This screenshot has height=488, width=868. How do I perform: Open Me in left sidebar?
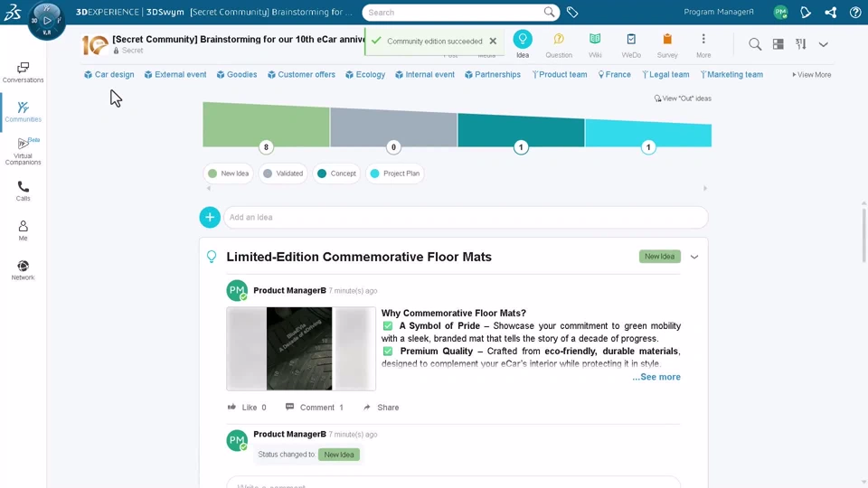click(x=23, y=230)
